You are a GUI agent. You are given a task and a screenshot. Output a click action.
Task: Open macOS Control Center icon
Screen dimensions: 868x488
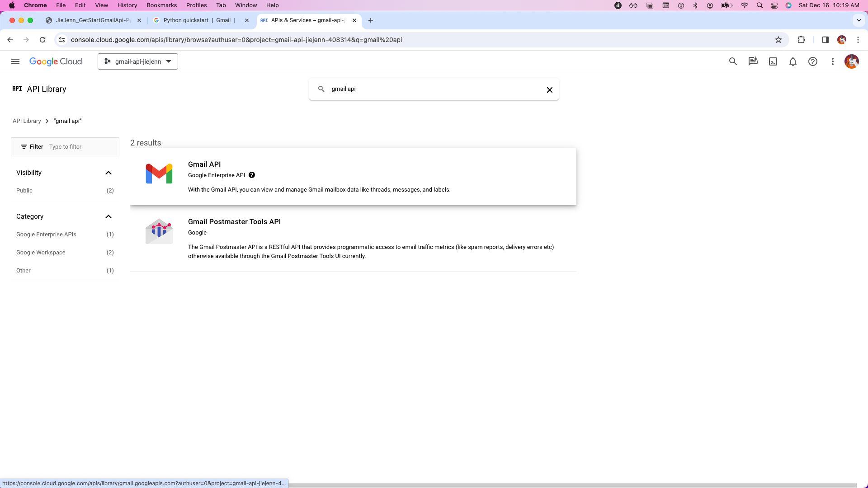[x=774, y=5]
